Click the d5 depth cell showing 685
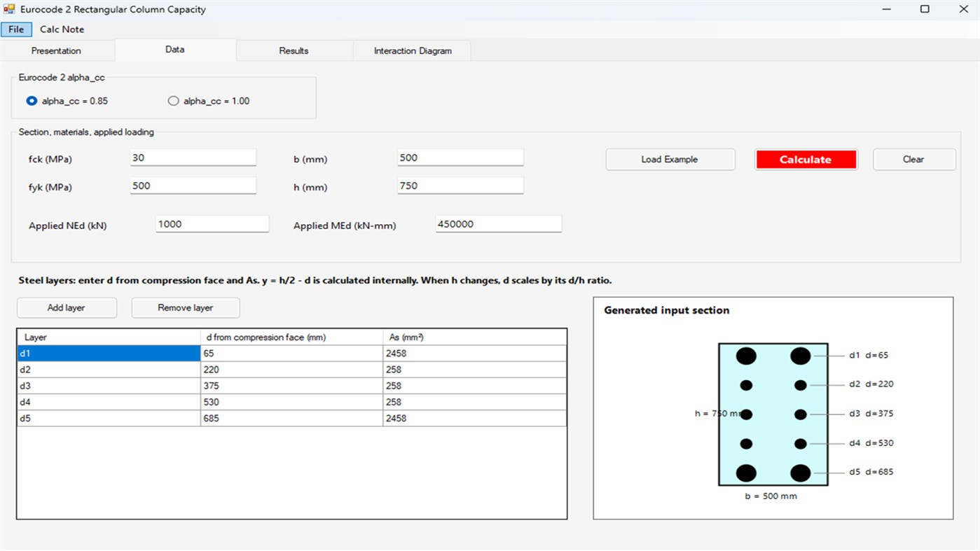Screen dimensions: 980x551 291,418
